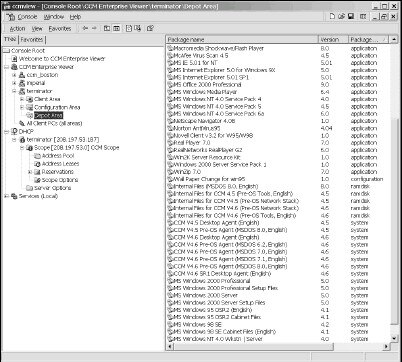The width and height of the screenshot is (402, 362).
Task: Toggle the Show/Hide Console Tree icon
Action: (x=116, y=28)
